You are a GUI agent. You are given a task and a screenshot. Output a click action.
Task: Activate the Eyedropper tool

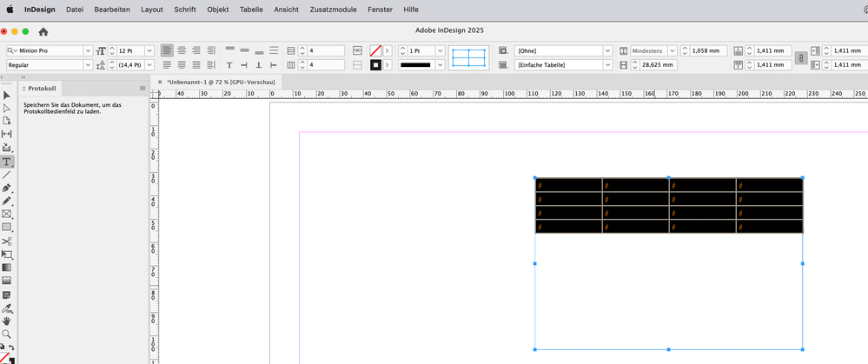coord(7,308)
